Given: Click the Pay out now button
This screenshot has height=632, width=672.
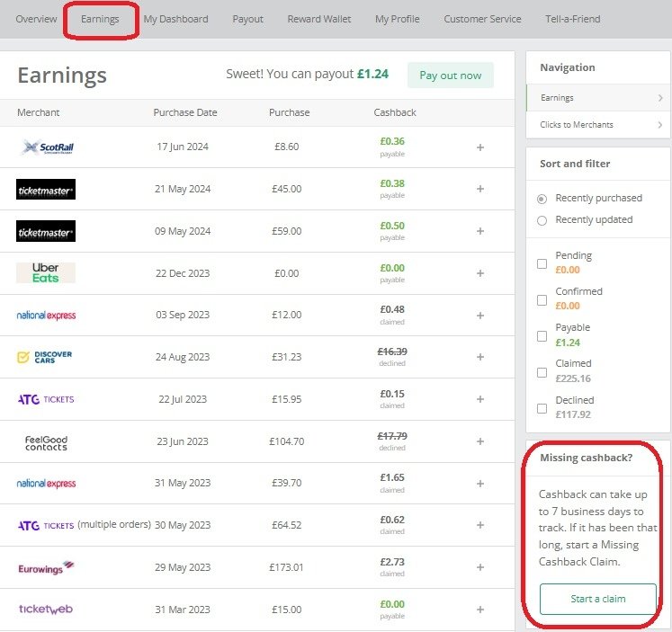Looking at the screenshot, I should coord(451,76).
